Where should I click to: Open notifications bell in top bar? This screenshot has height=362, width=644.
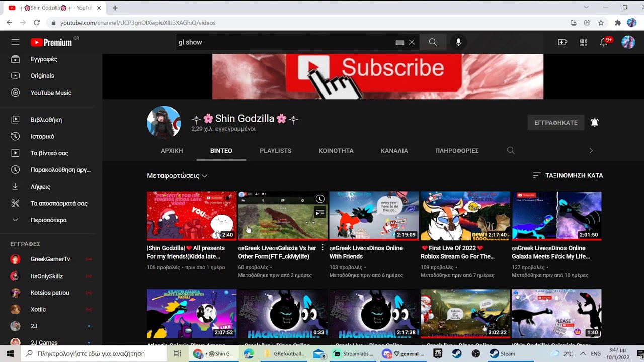click(604, 42)
